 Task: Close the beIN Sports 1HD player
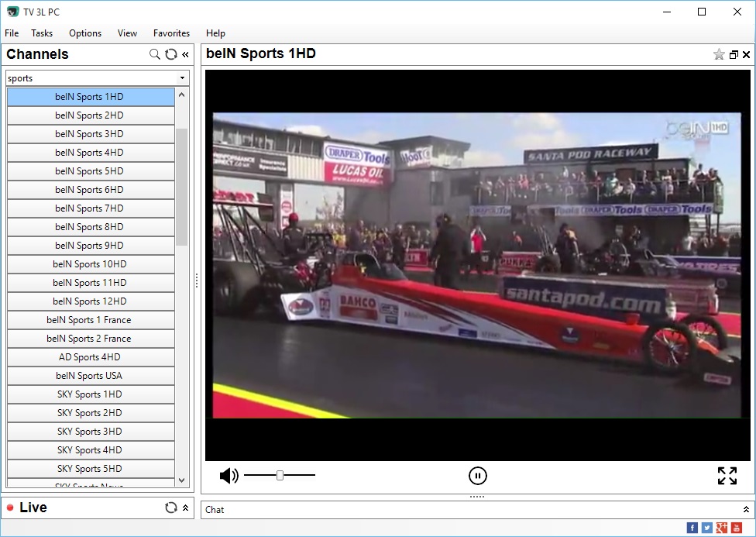[747, 55]
